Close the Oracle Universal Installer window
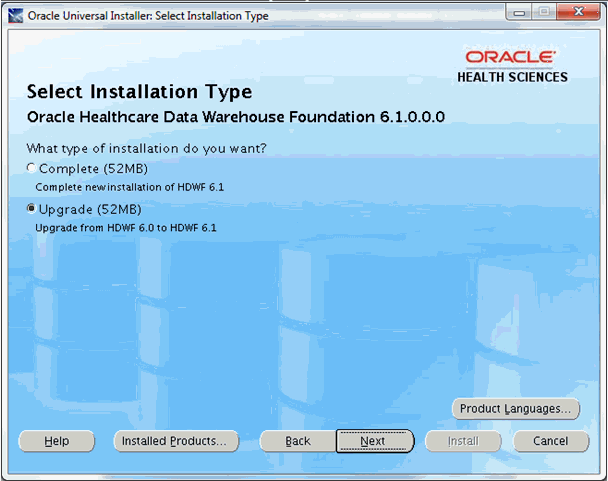 pyautogui.click(x=578, y=12)
